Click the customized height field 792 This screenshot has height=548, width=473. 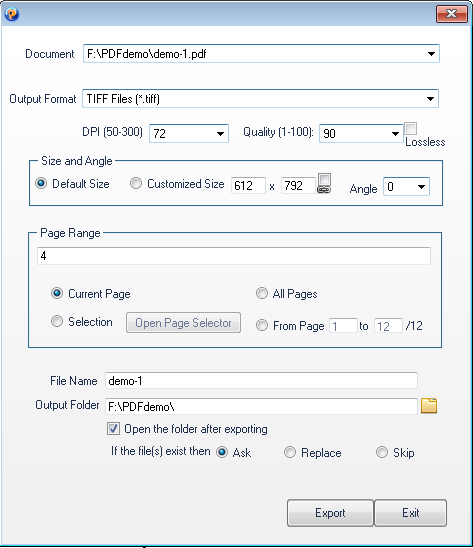298,186
